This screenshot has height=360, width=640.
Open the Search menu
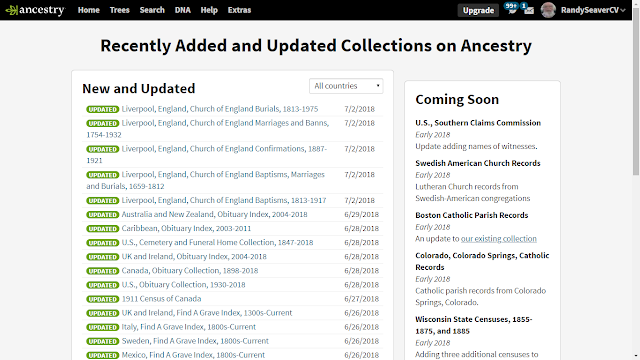coord(152,10)
